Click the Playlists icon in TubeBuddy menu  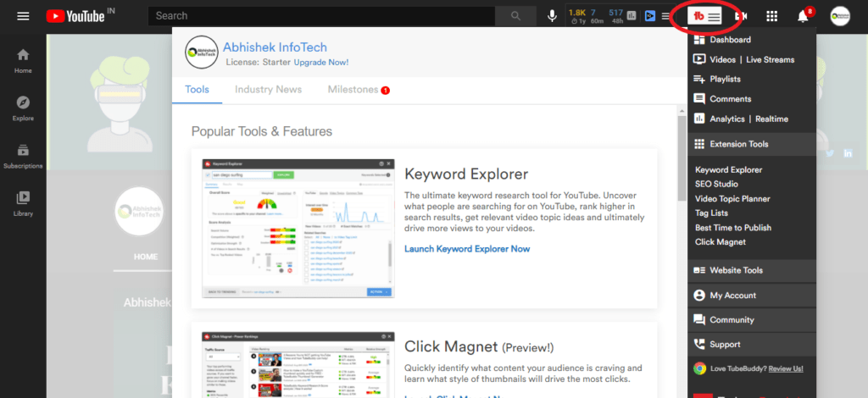(699, 79)
